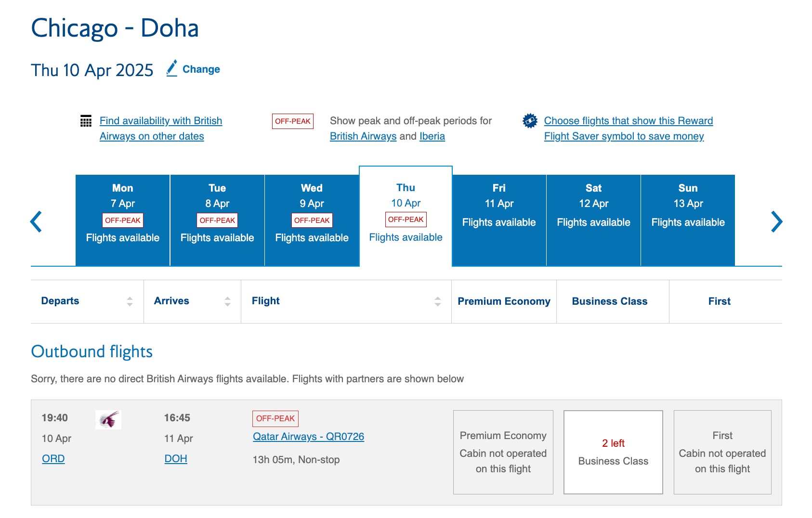Click the OFF-PEAK legend badge near the top

(x=293, y=121)
